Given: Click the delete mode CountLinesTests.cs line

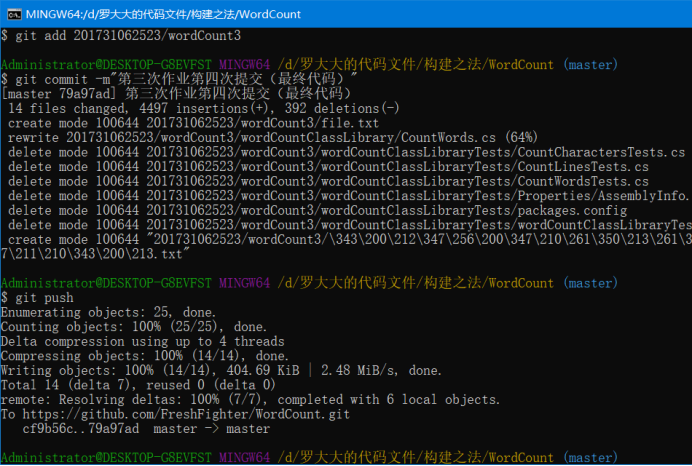Looking at the screenshot, I should pos(328,167).
